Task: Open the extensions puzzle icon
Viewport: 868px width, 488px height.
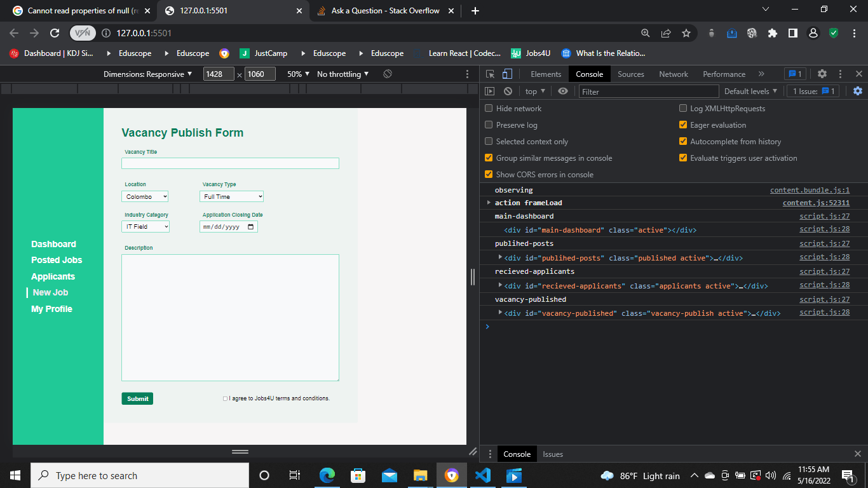Action: 773,33
